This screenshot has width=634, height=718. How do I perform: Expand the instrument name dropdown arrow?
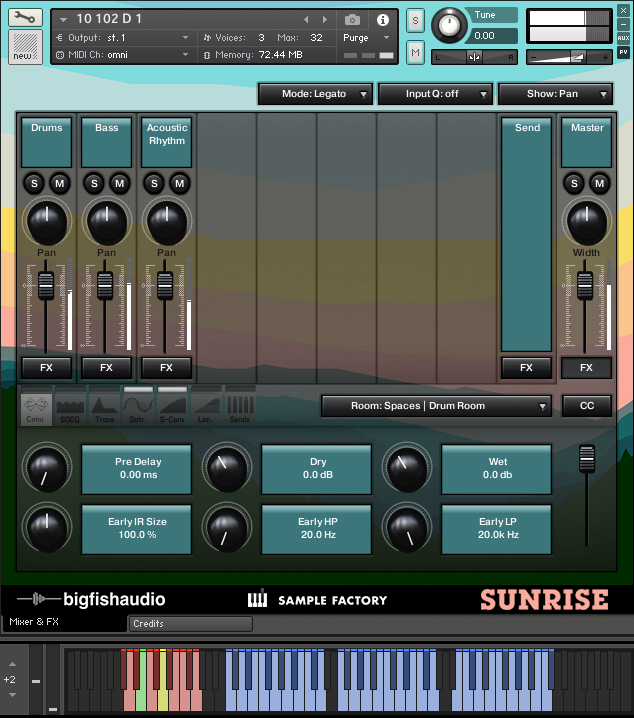point(64,19)
